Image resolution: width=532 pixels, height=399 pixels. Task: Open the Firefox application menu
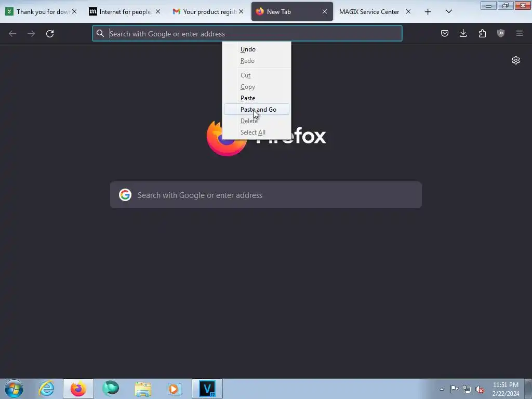click(520, 33)
